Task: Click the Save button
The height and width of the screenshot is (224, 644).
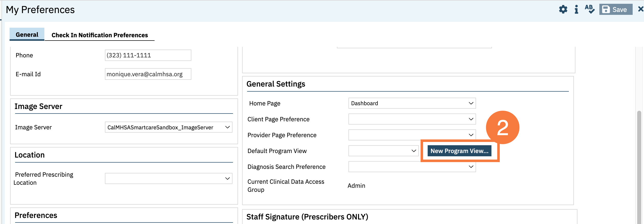Action: click(x=616, y=10)
